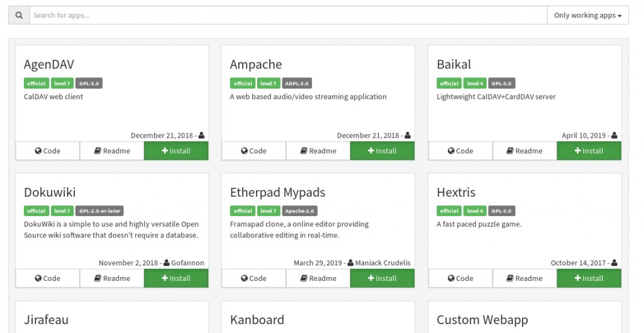Click the Hextris maintainer user icon
The width and height of the screenshot is (644, 333).
pos(614,263)
